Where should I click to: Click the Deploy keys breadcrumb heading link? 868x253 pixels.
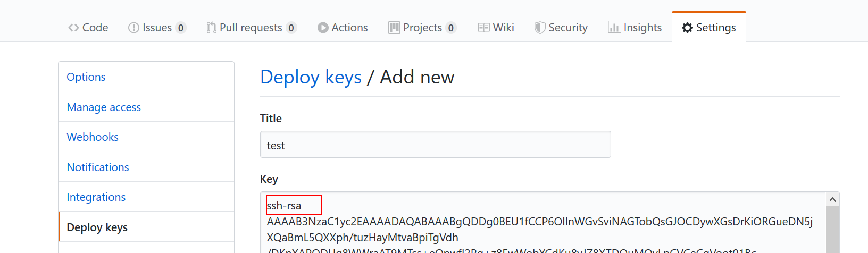tap(311, 78)
